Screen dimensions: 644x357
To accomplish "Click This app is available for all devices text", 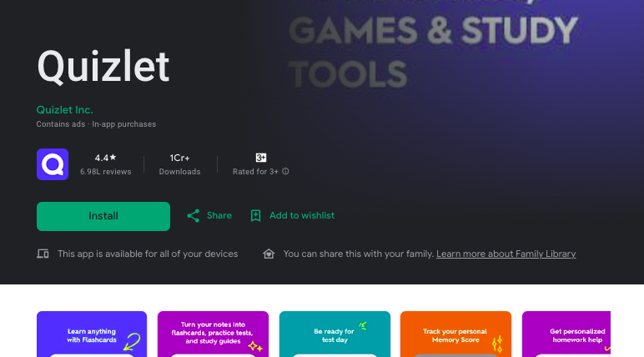I will click(x=148, y=254).
